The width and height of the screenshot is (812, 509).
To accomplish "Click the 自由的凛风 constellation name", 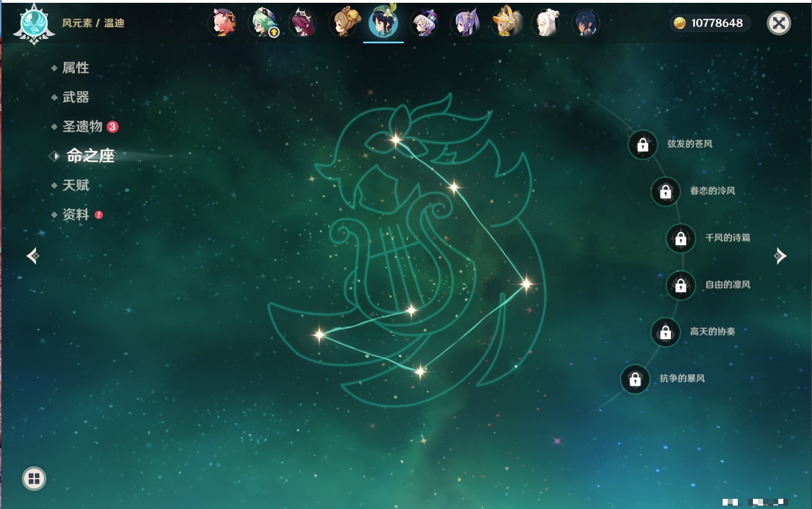I will point(728,285).
